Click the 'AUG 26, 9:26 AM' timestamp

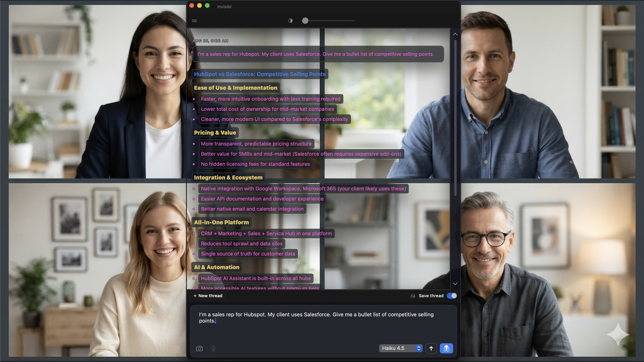(x=210, y=41)
